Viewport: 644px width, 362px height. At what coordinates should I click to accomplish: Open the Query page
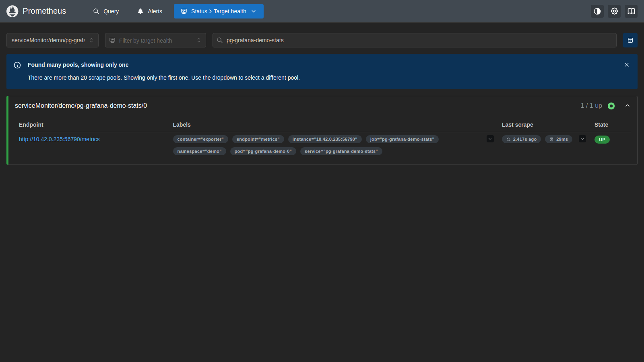pos(106,11)
